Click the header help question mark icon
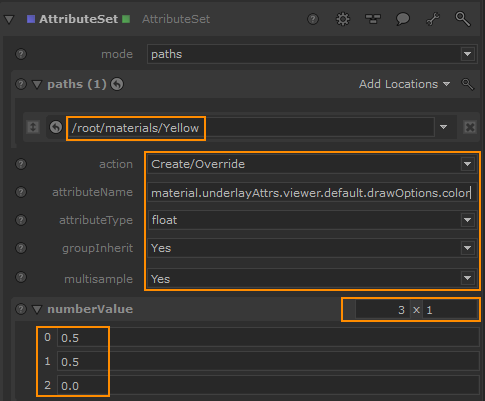 click(x=313, y=19)
